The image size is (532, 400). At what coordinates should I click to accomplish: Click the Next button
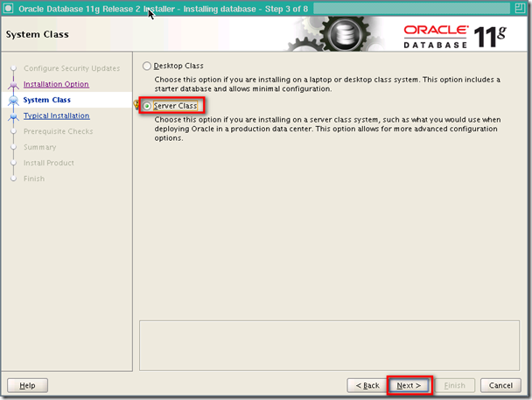(409, 385)
